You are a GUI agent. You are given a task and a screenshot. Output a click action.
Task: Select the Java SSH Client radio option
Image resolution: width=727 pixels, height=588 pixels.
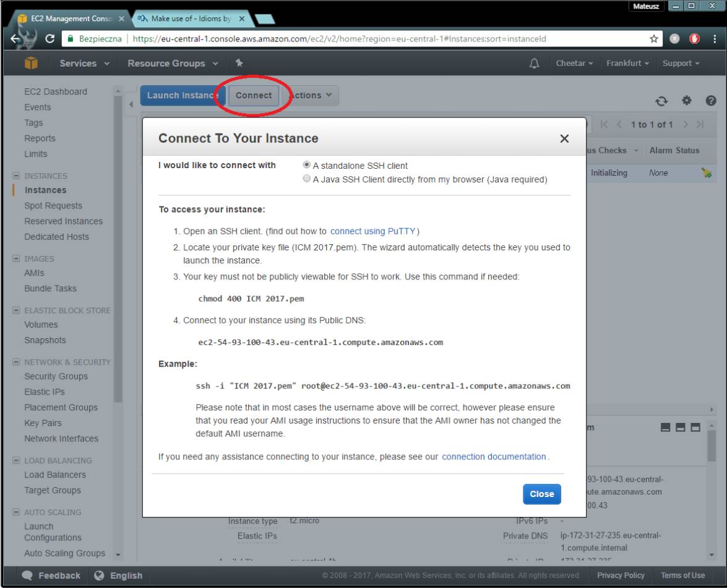[x=307, y=179]
